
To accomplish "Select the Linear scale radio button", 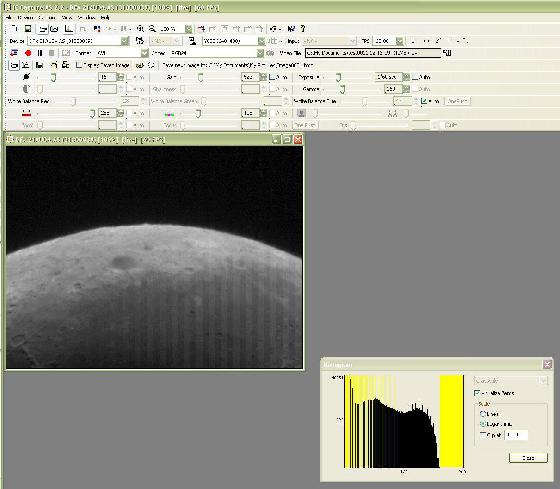I will pos(483,414).
